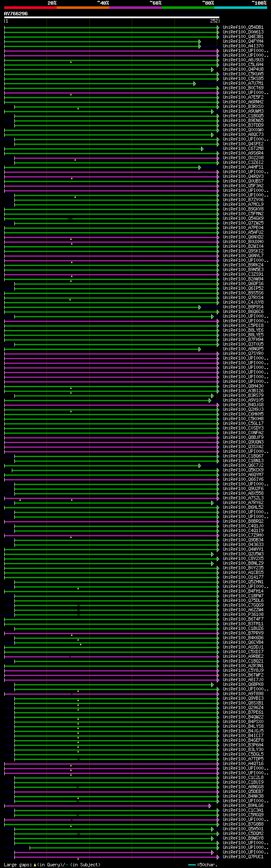Open hit UniRef100_Q4E3B1
Viewport: 271px width, 868px height.
(243, 37)
